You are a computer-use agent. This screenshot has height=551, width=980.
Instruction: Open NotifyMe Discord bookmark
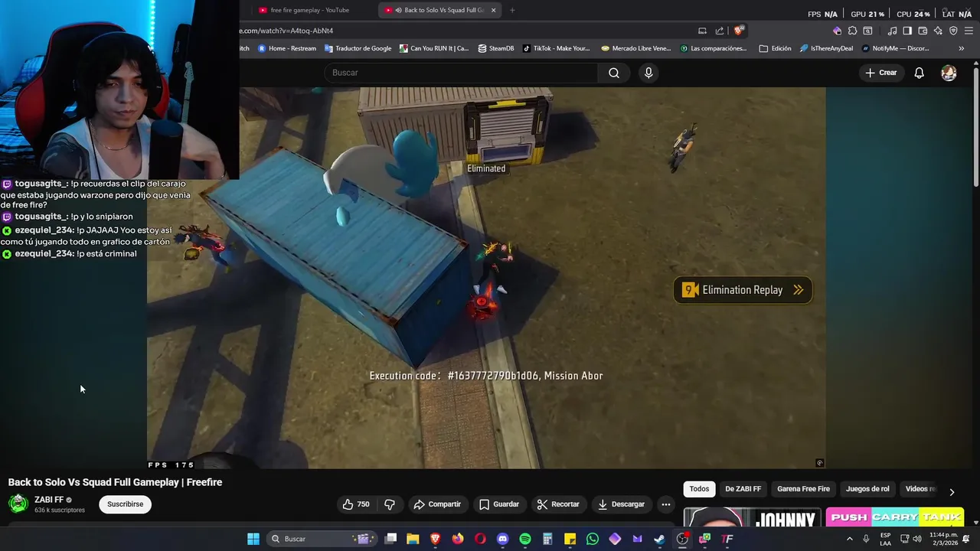click(895, 48)
